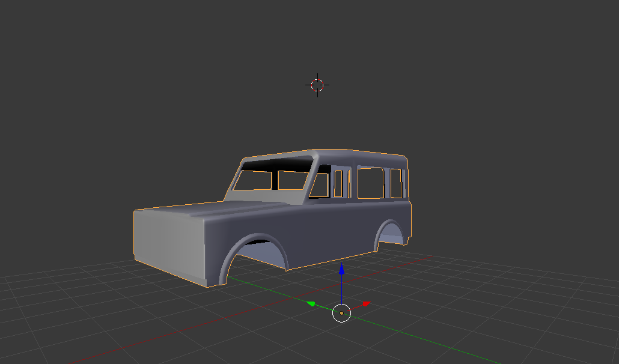Click the flat front grille face of car

coord(169,244)
